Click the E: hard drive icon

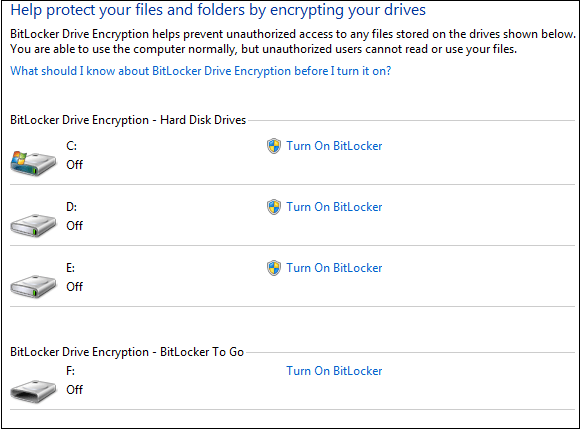pos(33,286)
